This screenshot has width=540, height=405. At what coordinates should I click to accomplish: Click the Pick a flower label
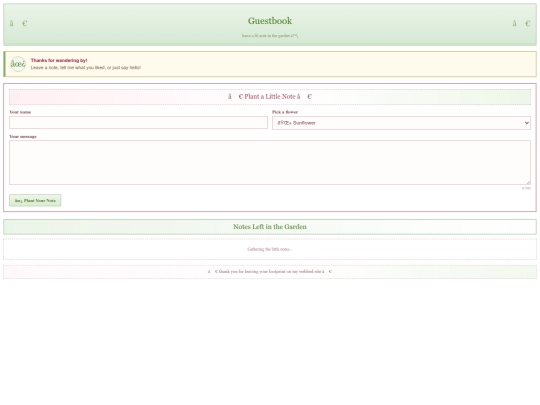(285, 112)
